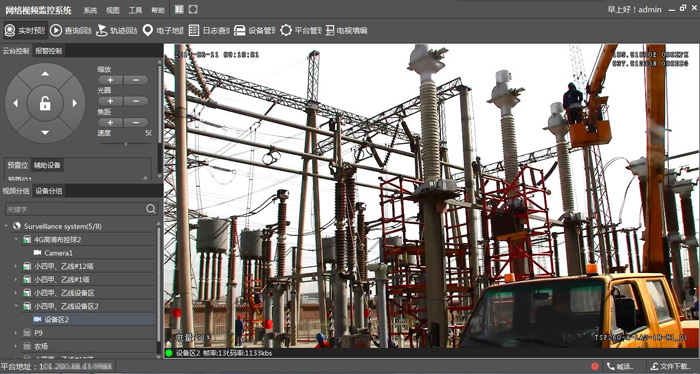Collapse the Surveillance system root node

(x=6, y=226)
